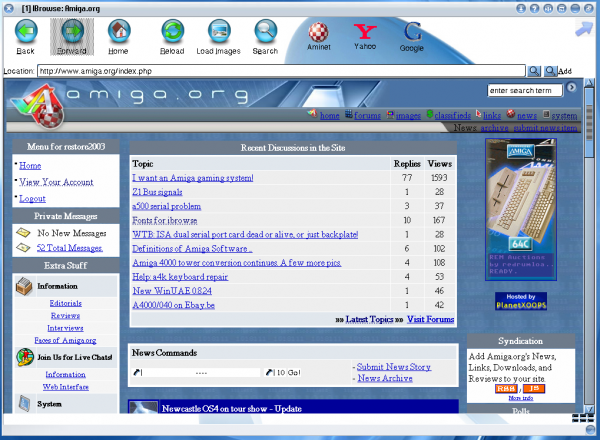This screenshot has height=440, width=600.
Task: Click the System sidebar icon
Action: (x=24, y=403)
